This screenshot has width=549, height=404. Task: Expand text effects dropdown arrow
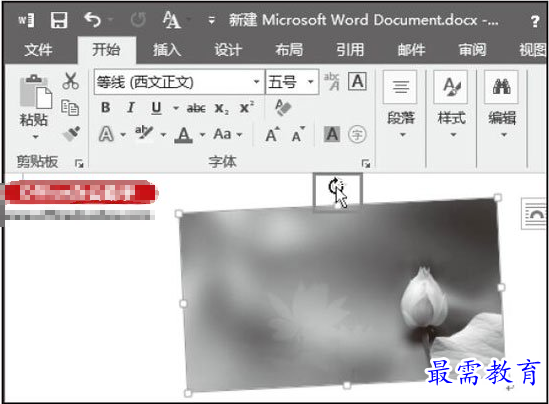pos(123,134)
